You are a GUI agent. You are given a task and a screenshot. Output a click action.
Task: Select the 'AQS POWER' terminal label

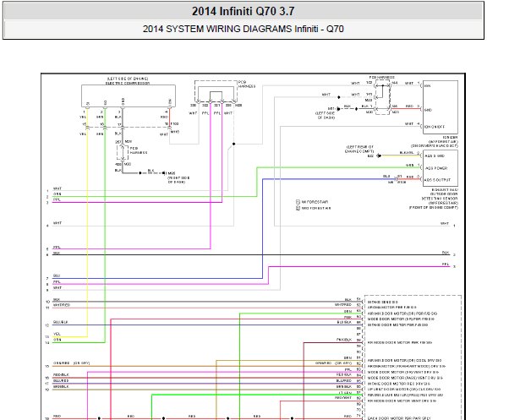(436, 168)
